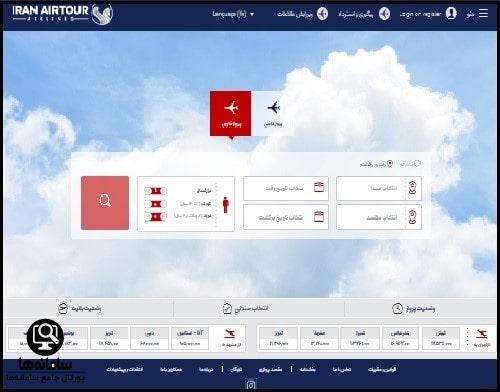Open the flight status tab

pyautogui.click(x=413, y=309)
